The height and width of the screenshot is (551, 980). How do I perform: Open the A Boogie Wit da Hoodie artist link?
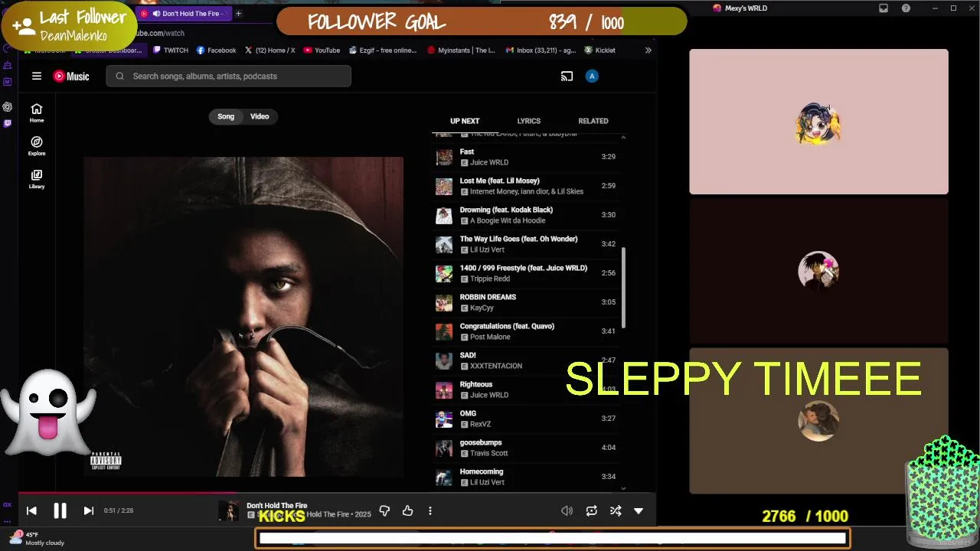[x=508, y=220]
